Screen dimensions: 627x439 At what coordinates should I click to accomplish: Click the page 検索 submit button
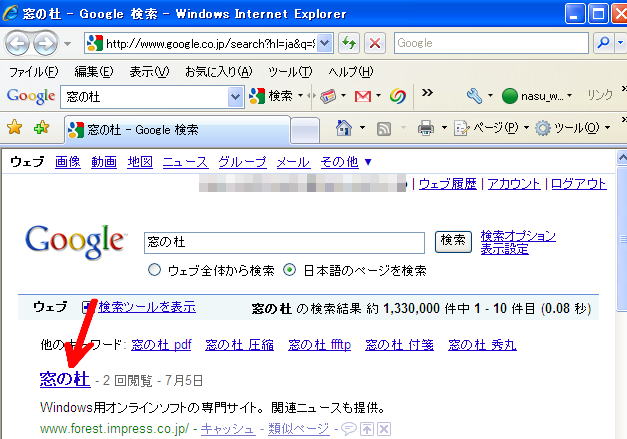click(453, 241)
